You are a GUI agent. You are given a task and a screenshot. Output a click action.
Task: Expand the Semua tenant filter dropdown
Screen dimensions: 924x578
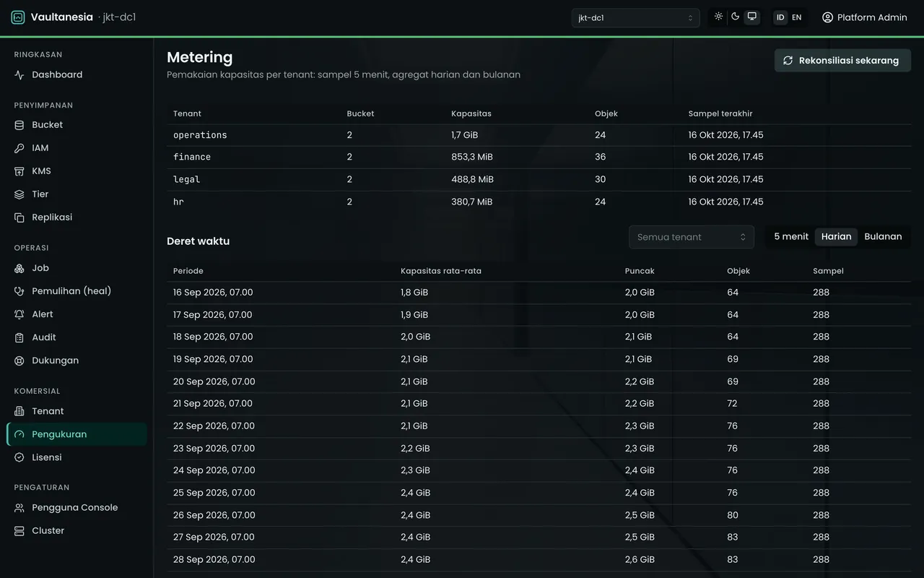[692, 237]
